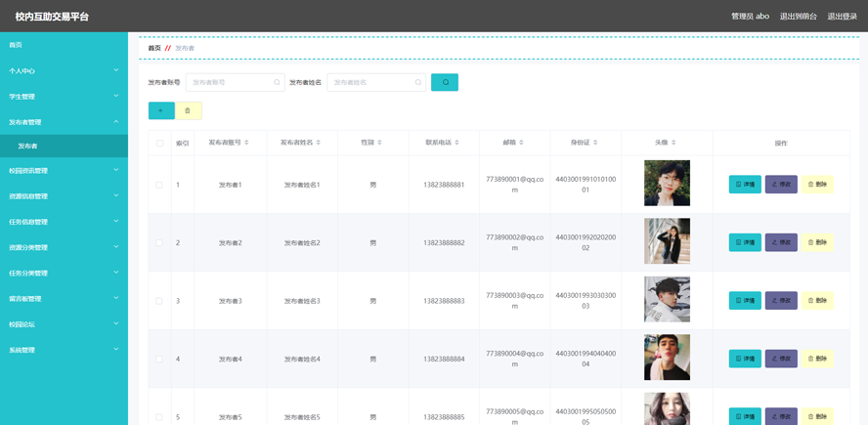Click 退出登录 in the top bar
Viewport: 868px width, 425px height.
(x=842, y=17)
